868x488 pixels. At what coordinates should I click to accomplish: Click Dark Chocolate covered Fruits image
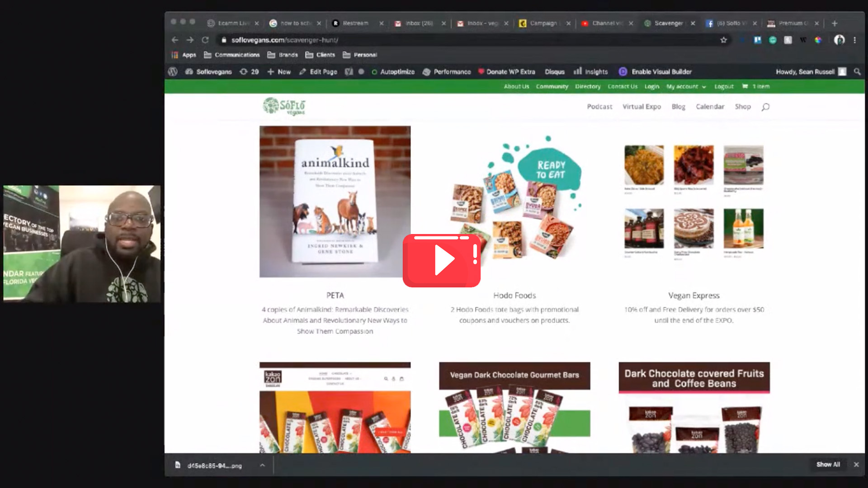pyautogui.click(x=694, y=408)
